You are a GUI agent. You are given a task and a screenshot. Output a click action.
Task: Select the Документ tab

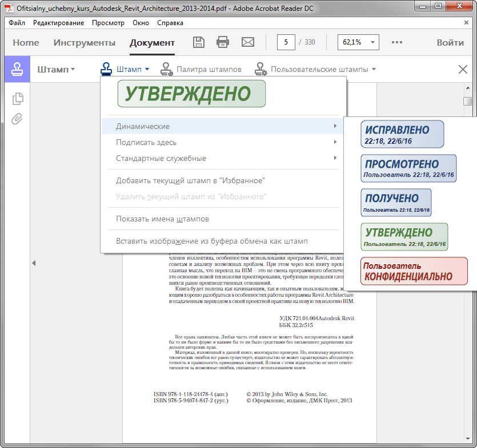(x=152, y=43)
